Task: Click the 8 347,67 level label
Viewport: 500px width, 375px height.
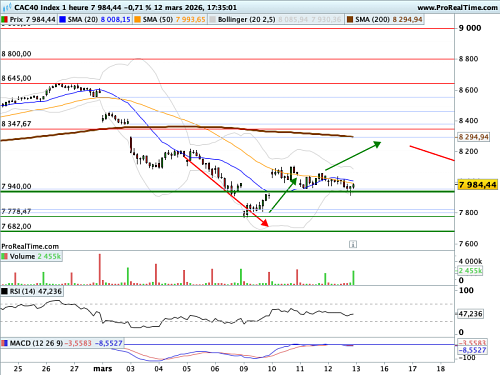Action: coord(16,124)
